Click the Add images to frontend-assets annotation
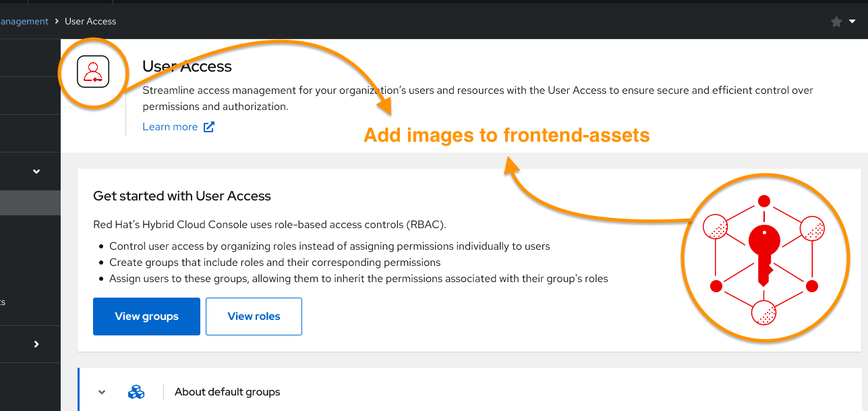The height and width of the screenshot is (411, 868). pos(507,136)
